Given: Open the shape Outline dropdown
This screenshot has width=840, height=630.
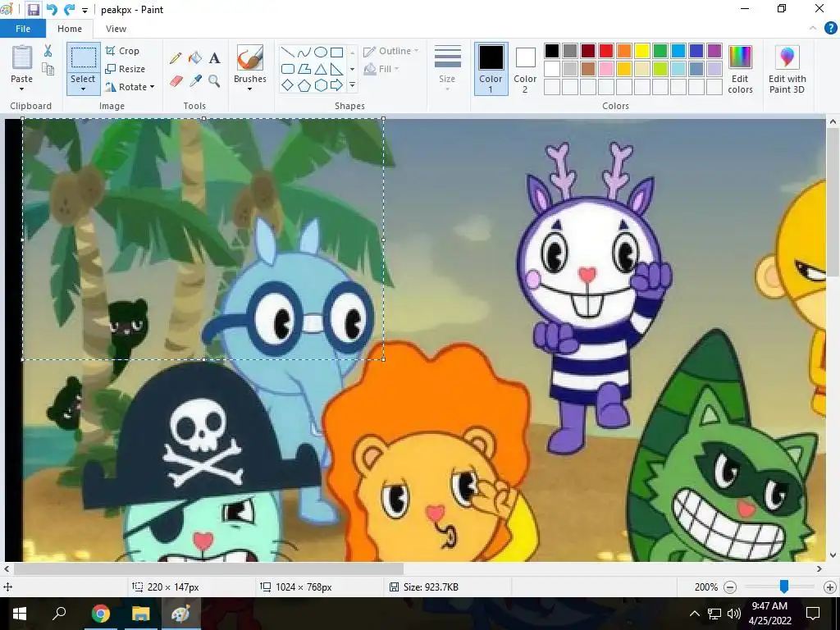Looking at the screenshot, I should tap(391, 51).
